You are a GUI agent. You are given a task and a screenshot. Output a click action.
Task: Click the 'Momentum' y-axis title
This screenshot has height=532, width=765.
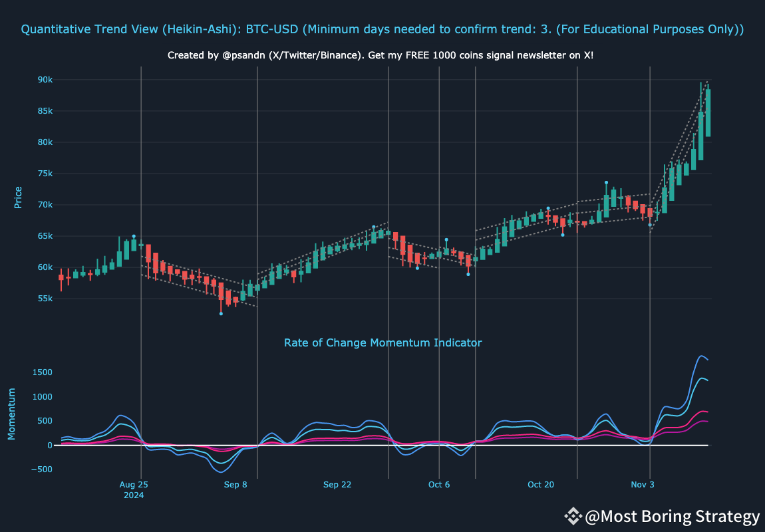(x=11, y=414)
